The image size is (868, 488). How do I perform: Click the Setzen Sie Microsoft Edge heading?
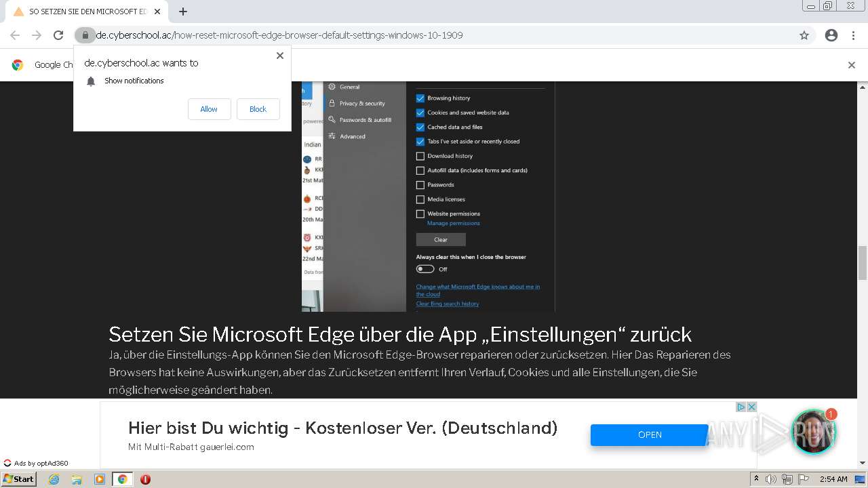click(x=400, y=334)
